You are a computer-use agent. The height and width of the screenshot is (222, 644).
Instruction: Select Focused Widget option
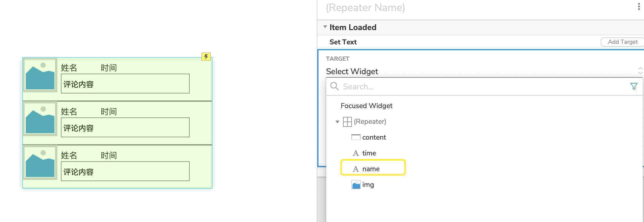click(366, 106)
